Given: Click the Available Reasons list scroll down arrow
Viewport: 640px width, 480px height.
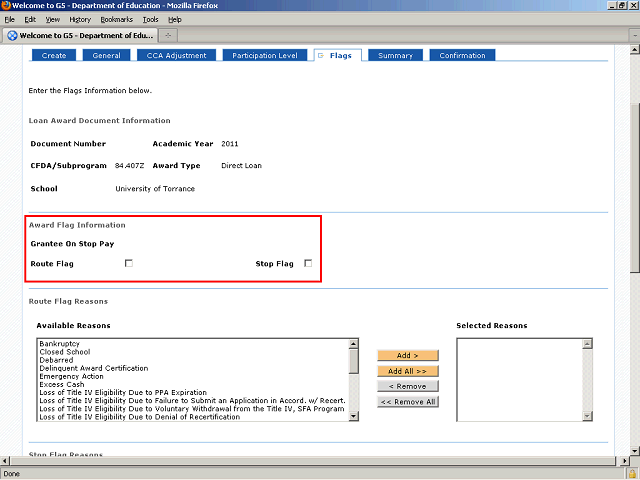Looking at the screenshot, I should tap(354, 416).
